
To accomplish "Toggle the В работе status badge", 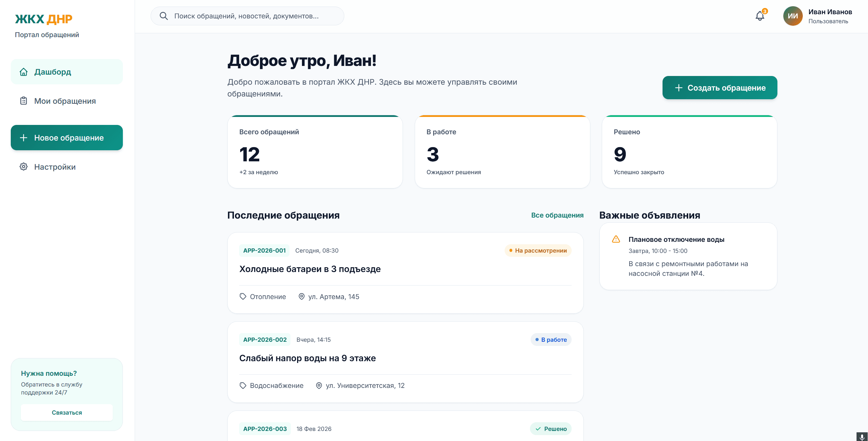I will (550, 340).
